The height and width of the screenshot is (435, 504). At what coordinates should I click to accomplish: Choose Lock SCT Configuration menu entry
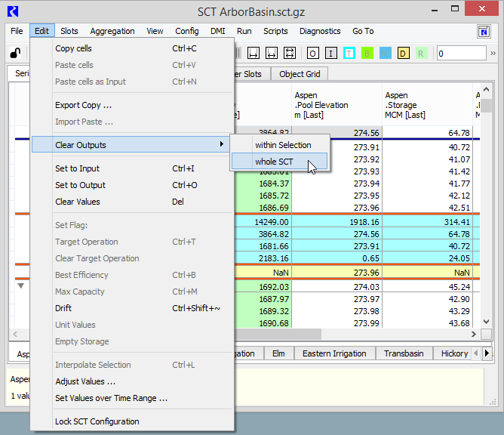(97, 421)
